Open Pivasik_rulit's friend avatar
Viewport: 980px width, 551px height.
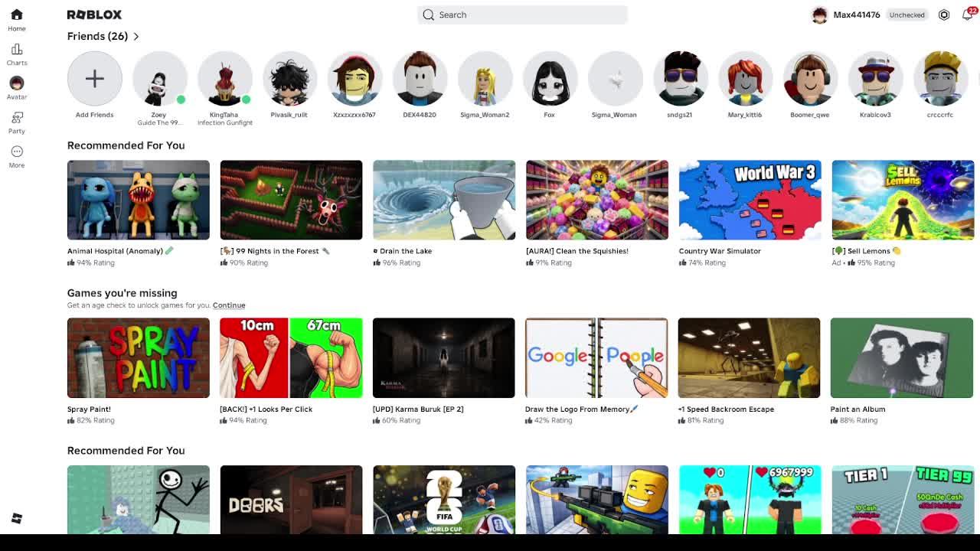(289, 79)
